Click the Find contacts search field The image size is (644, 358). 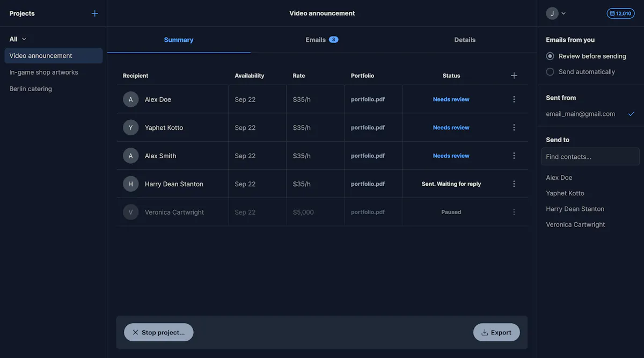[x=590, y=157]
